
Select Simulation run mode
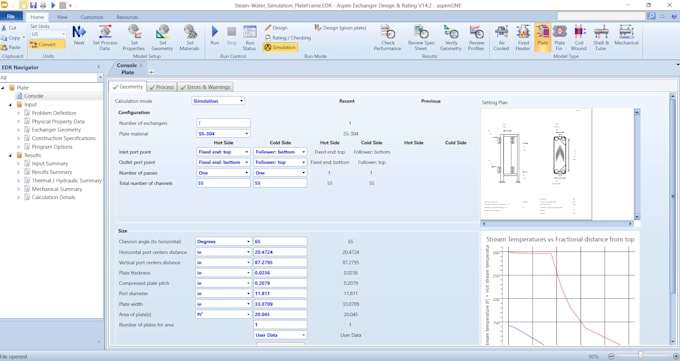coord(280,47)
